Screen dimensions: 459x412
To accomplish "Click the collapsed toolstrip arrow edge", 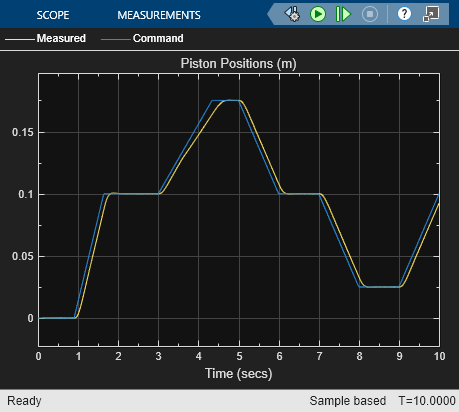I will [x=271, y=14].
